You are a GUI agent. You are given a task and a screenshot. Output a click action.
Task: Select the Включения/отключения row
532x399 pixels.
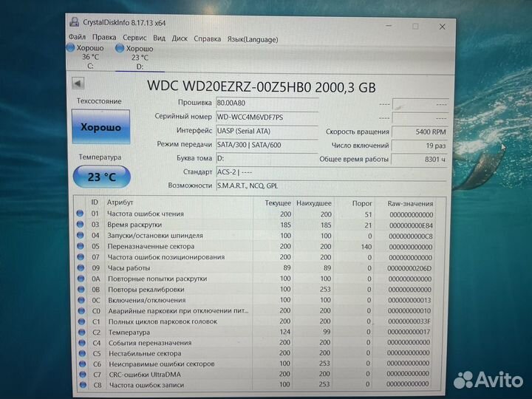pyautogui.click(x=255, y=300)
